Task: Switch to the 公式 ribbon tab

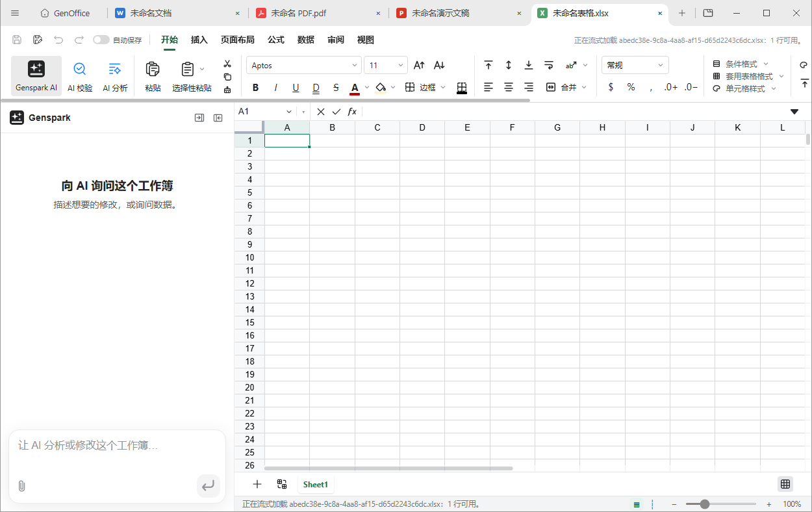Action: (x=276, y=40)
